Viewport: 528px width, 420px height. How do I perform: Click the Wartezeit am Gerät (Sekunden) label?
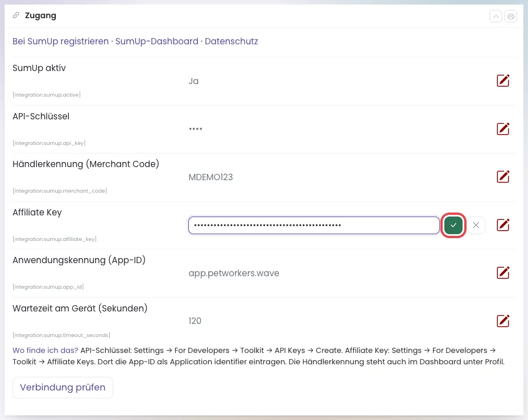coord(80,309)
